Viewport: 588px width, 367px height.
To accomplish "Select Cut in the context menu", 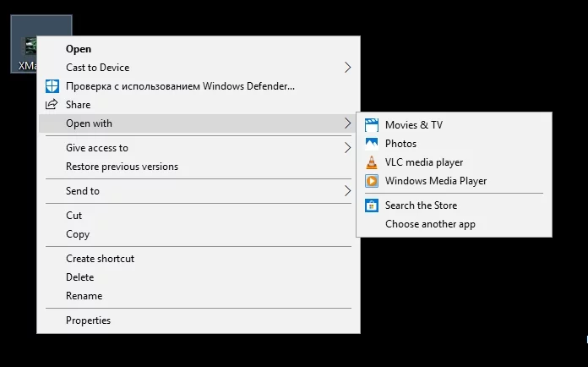I will pyautogui.click(x=74, y=216).
